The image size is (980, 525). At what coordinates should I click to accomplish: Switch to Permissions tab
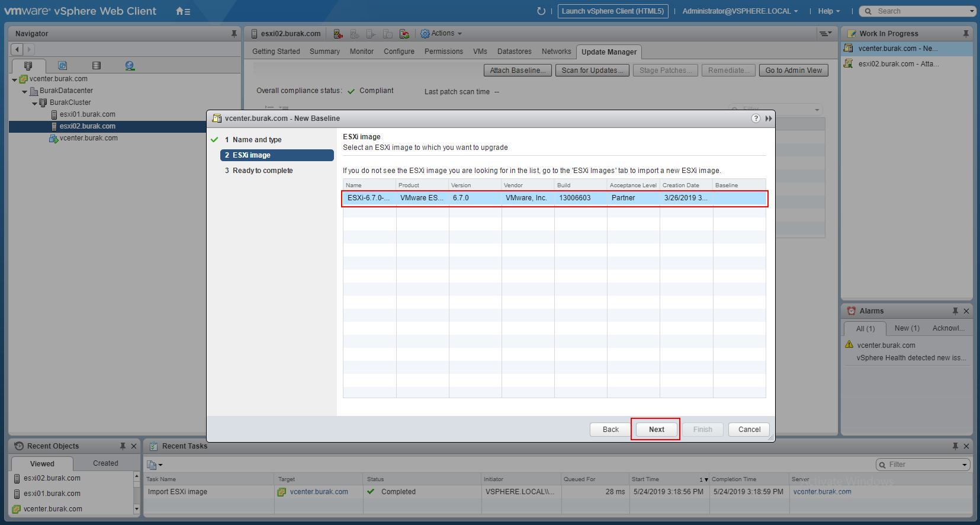point(444,52)
